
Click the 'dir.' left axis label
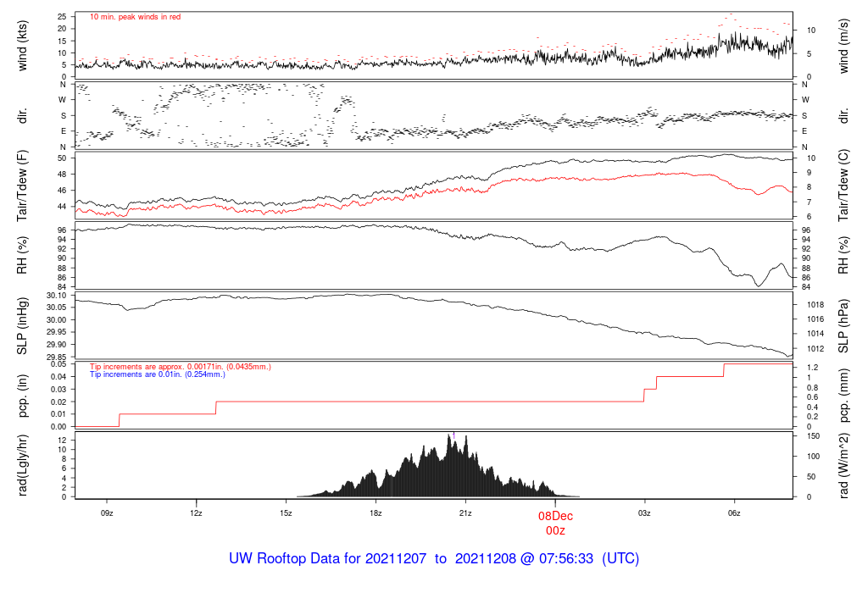pyautogui.click(x=22, y=116)
